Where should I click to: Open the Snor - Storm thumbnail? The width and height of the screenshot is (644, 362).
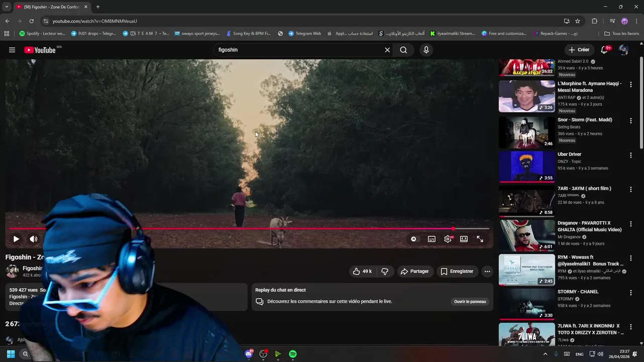tap(527, 132)
